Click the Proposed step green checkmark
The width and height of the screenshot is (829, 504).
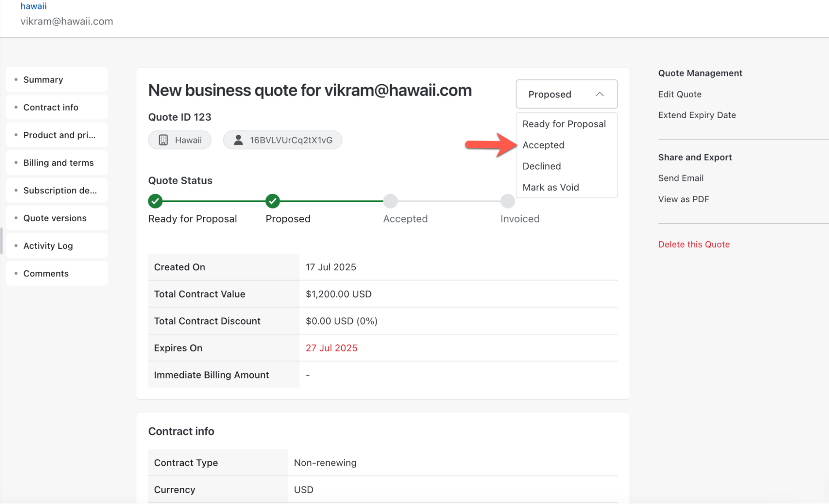pyautogui.click(x=272, y=201)
